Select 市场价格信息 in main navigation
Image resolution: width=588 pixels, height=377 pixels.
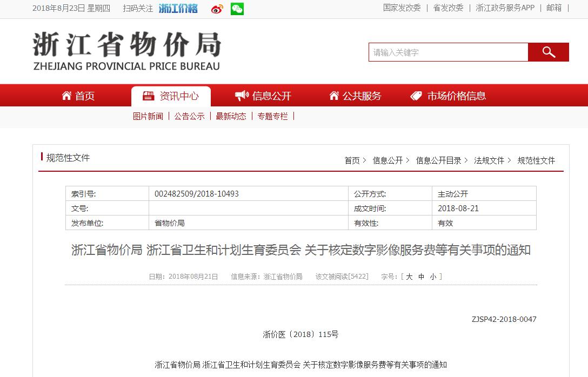coord(448,96)
